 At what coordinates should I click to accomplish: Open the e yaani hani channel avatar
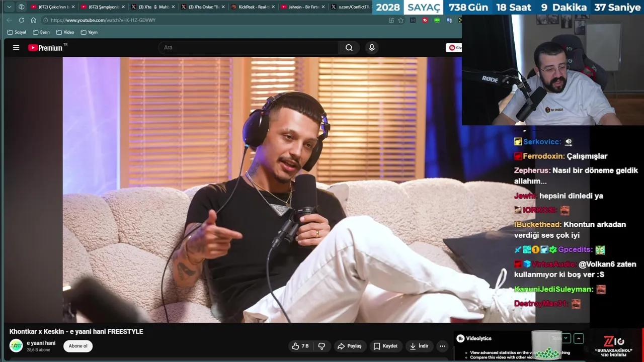click(16, 346)
